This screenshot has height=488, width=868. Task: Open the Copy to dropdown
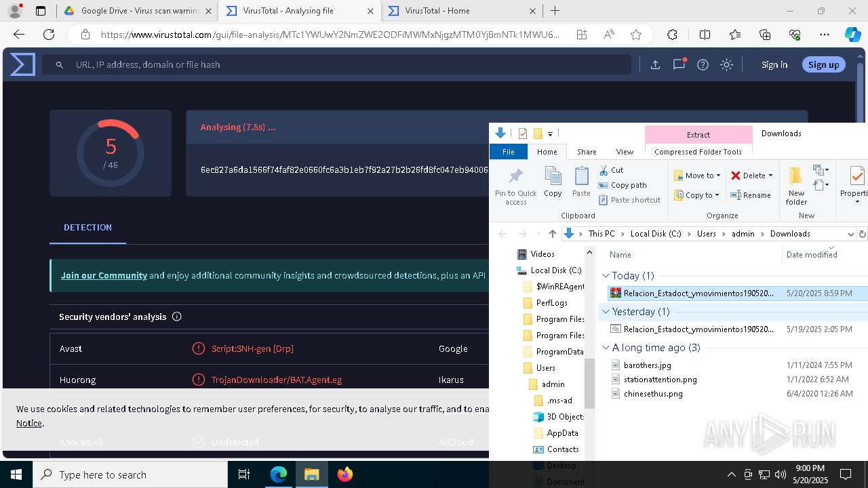click(696, 195)
